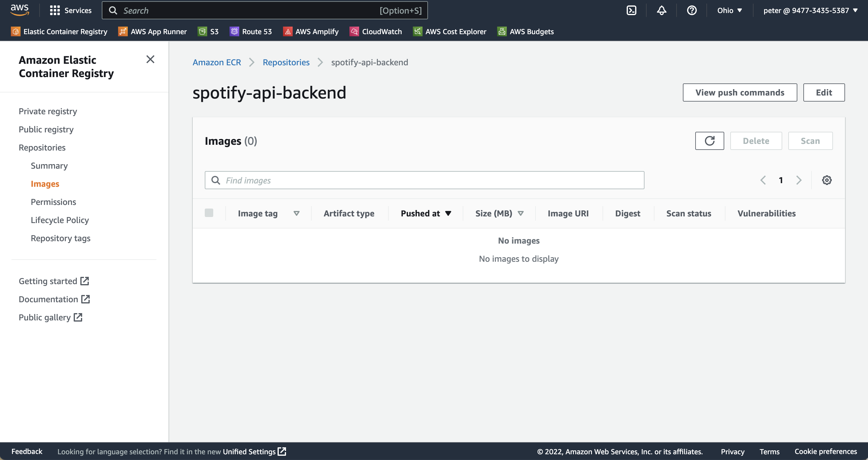The image size is (868, 460).
Task: Click the Find images search field
Action: click(425, 180)
